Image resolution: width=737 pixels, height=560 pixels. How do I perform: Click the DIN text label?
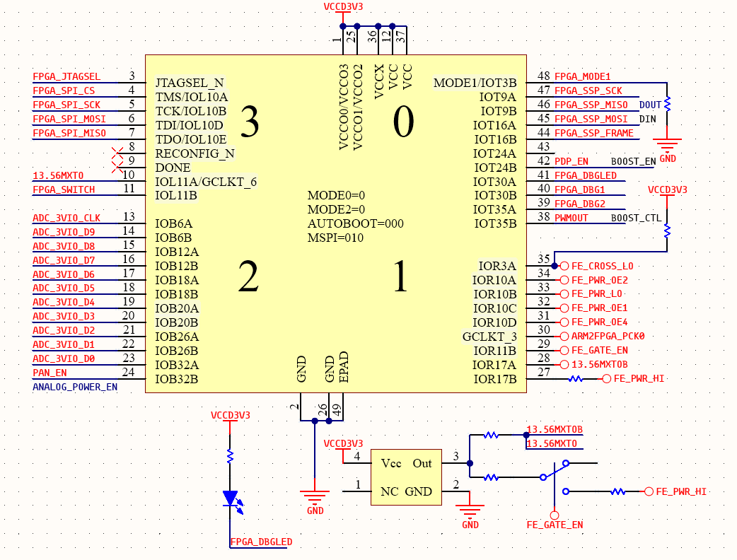click(647, 119)
